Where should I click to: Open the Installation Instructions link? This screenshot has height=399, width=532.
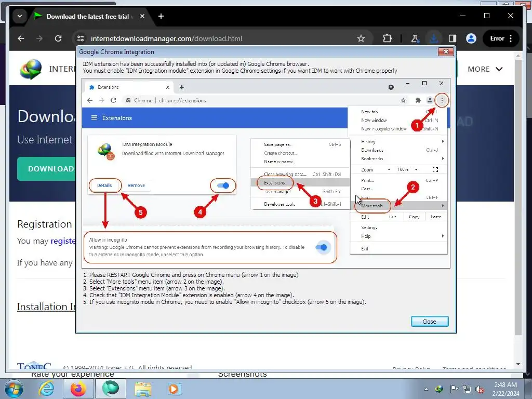(x=46, y=307)
